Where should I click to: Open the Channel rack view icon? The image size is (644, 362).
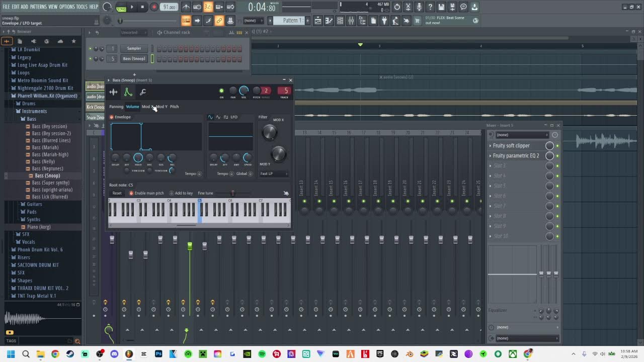point(340,21)
